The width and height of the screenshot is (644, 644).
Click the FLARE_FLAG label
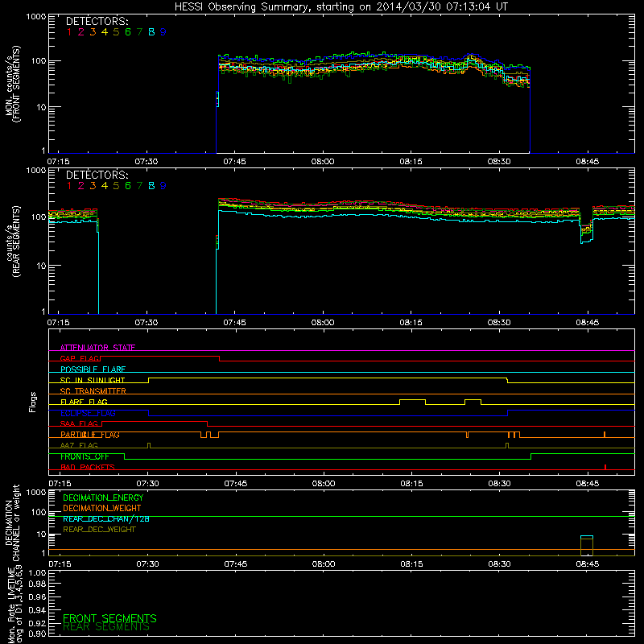(84, 402)
